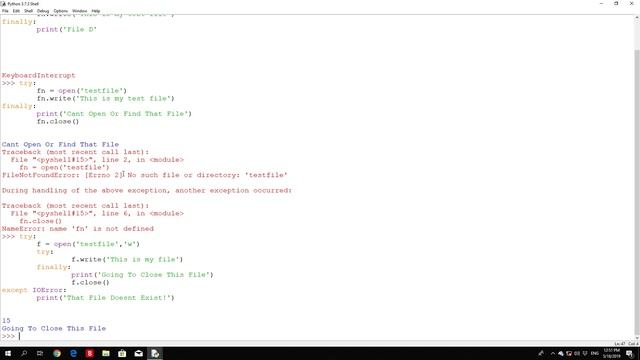This screenshot has width=640, height=360.
Task: Minimize the Python Shell window
Action: [x=601, y=3]
